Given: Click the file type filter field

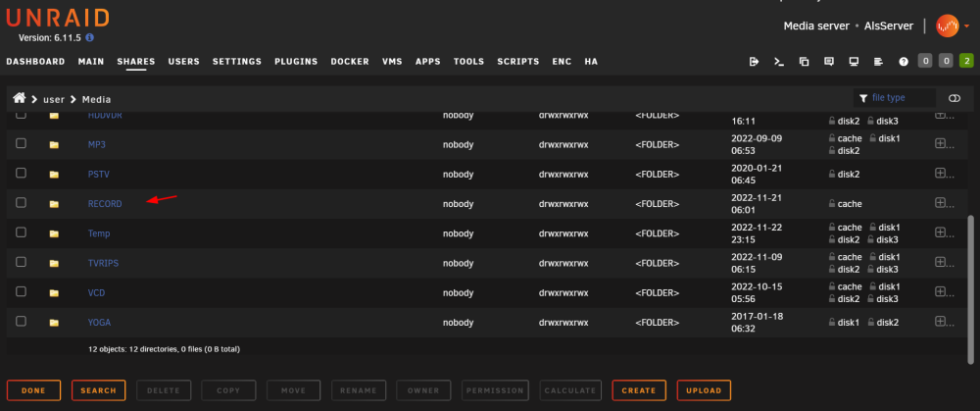Looking at the screenshot, I should 895,98.
